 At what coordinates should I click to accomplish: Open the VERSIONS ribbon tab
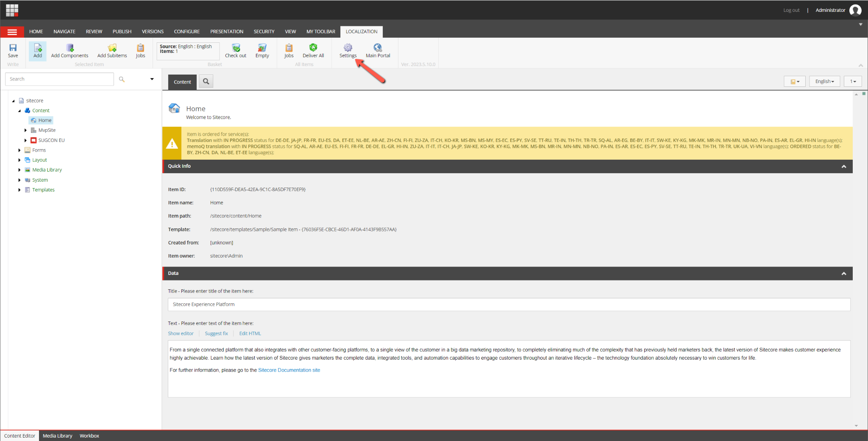[153, 32]
